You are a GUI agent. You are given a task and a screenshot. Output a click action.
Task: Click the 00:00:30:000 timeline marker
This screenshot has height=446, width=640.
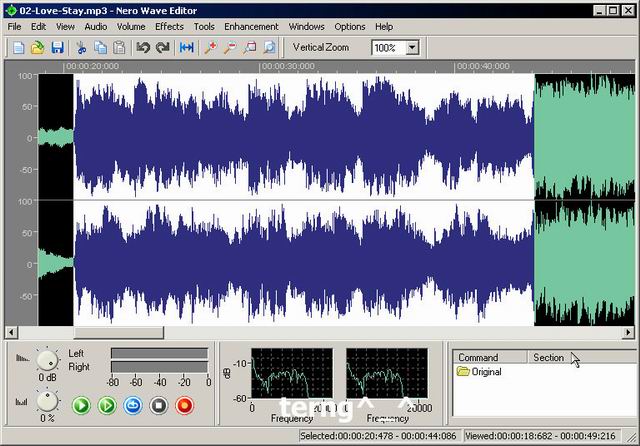coord(288,66)
